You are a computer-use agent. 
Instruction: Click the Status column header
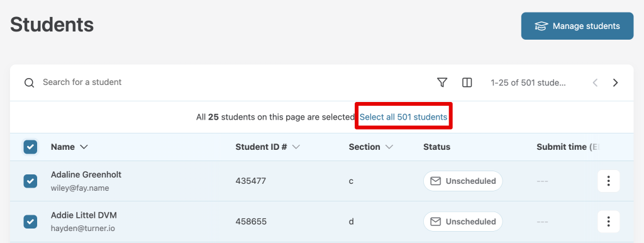[436, 147]
